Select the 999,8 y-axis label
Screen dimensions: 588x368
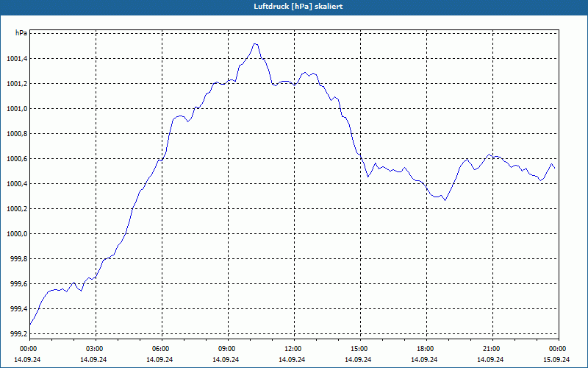(19, 259)
